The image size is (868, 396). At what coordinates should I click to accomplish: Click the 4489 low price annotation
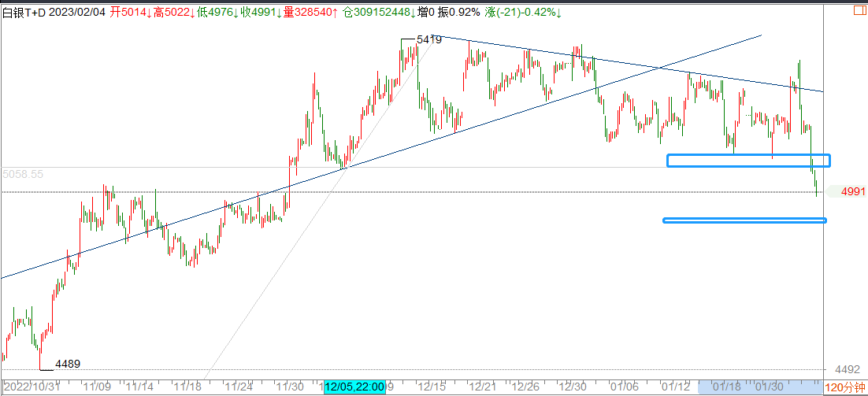click(68, 364)
